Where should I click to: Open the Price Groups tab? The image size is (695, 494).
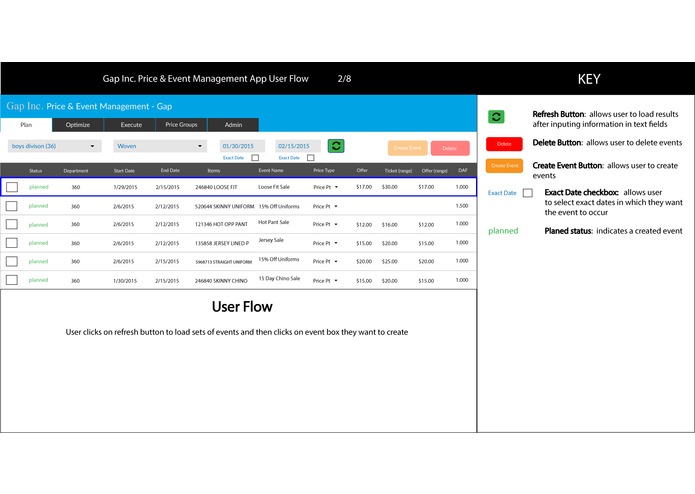[181, 125]
